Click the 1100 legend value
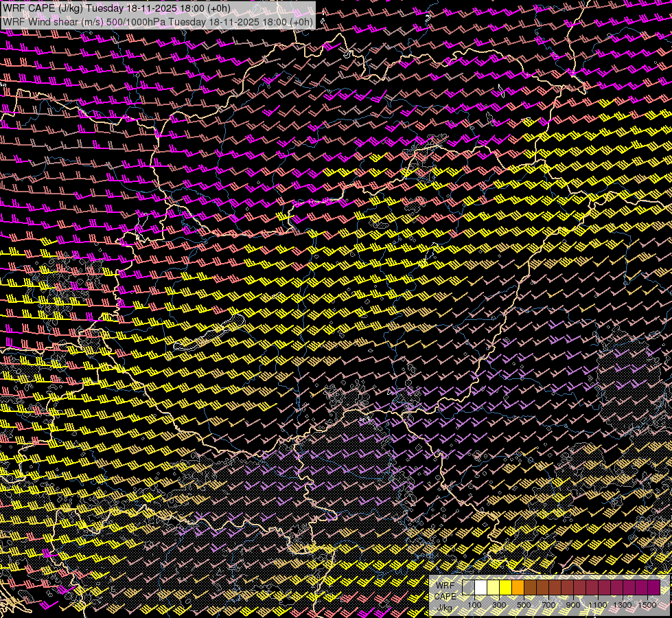This screenshot has height=618, width=672. (x=597, y=605)
